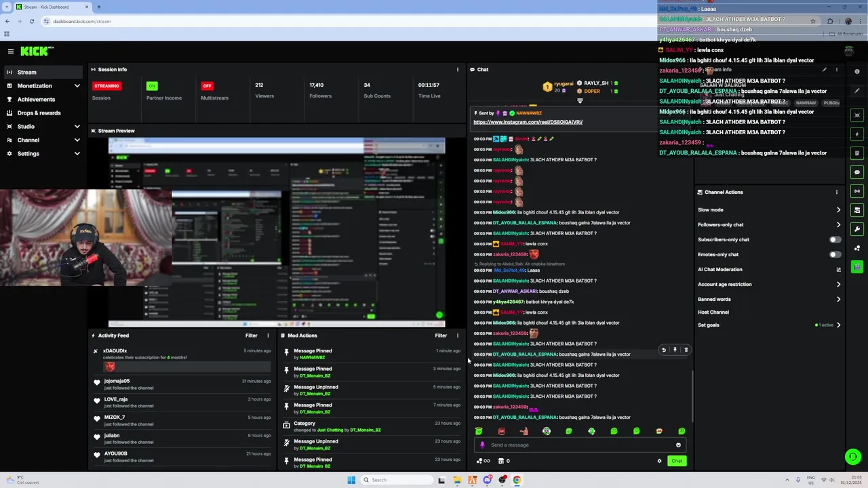This screenshot has width=868, height=488.
Task: Click the first green quick emote below chat
Action: (479, 431)
